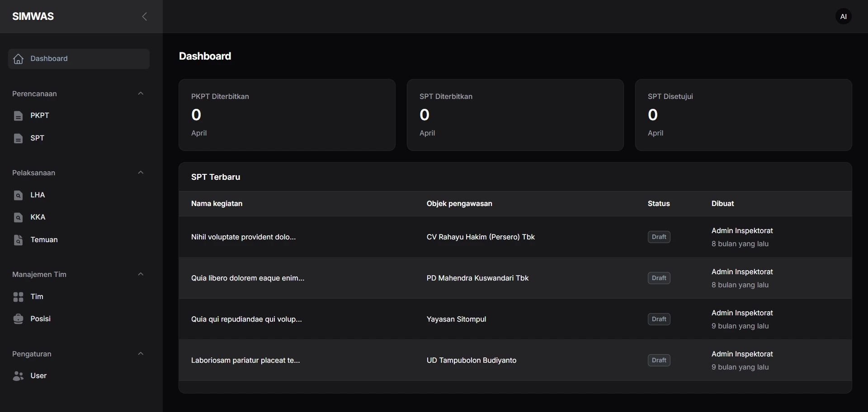
Task: Click Draft badge in PD Mahendra row
Action: 659,278
